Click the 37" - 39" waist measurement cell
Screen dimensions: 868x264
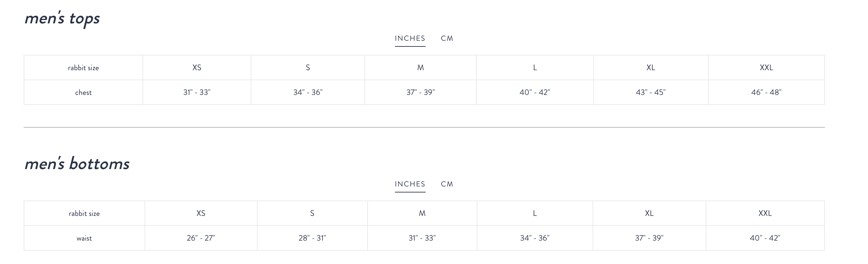click(649, 238)
